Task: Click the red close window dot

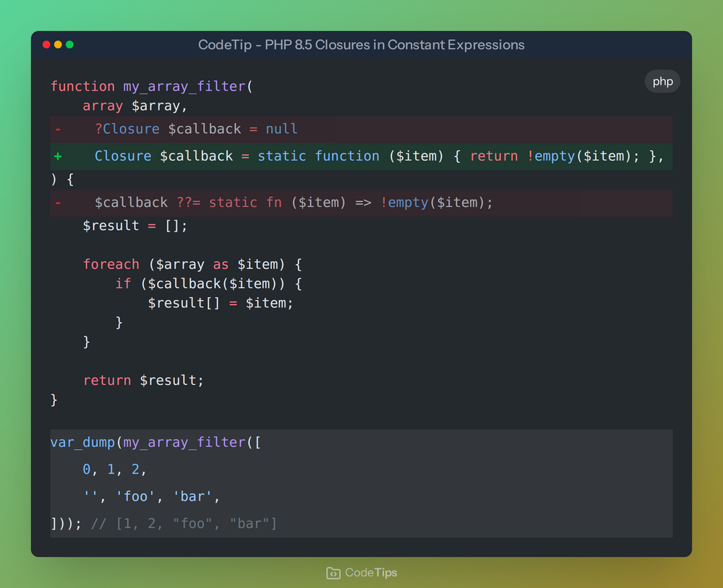Action: point(46,44)
